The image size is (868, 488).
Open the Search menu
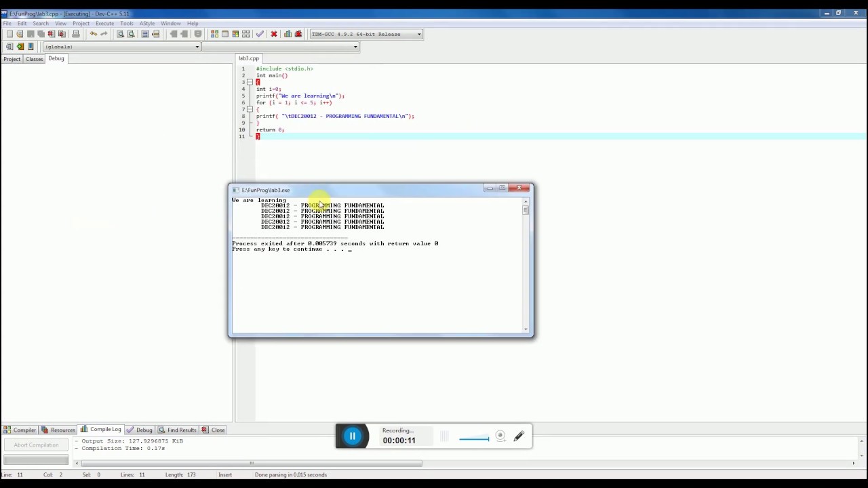coord(41,23)
